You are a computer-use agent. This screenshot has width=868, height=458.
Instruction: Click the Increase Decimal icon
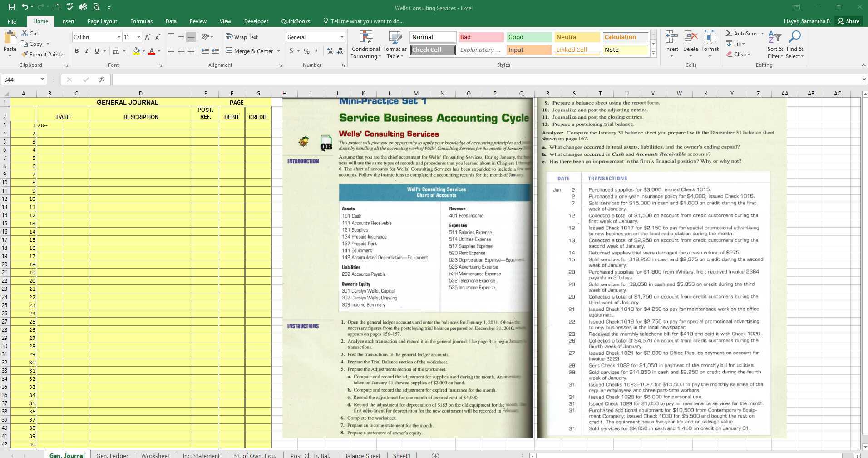pos(330,51)
